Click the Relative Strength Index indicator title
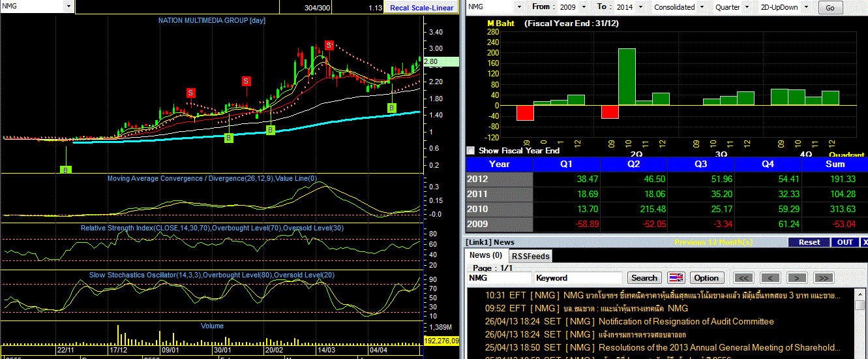The height and width of the screenshot is (359, 868). pos(211,228)
